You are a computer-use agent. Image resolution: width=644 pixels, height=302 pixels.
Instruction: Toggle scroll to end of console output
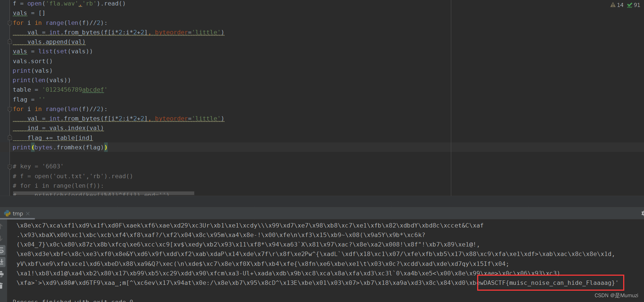pyautogui.click(x=2, y=262)
